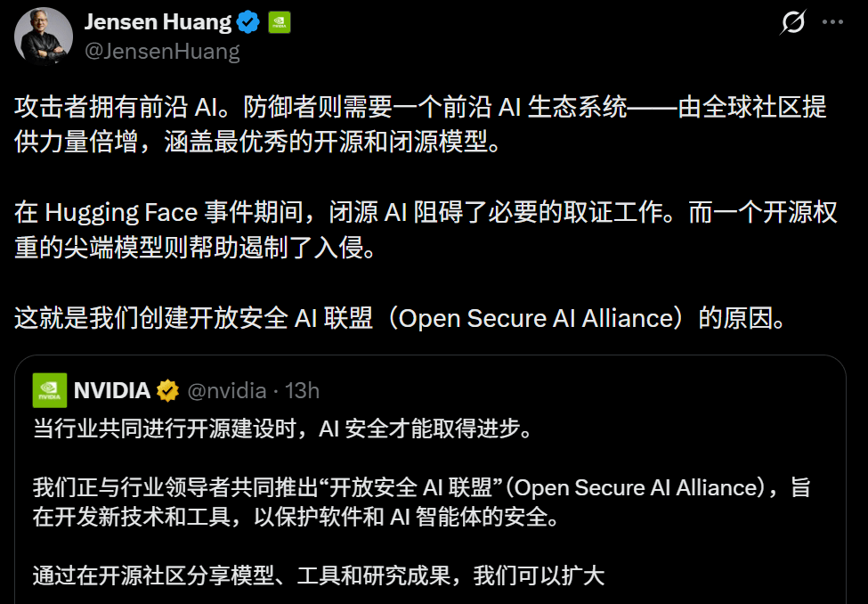Viewport: 868px width, 604px height.
Task: Click the NVIDIA logo avatar in quoted post
Action: [x=50, y=391]
